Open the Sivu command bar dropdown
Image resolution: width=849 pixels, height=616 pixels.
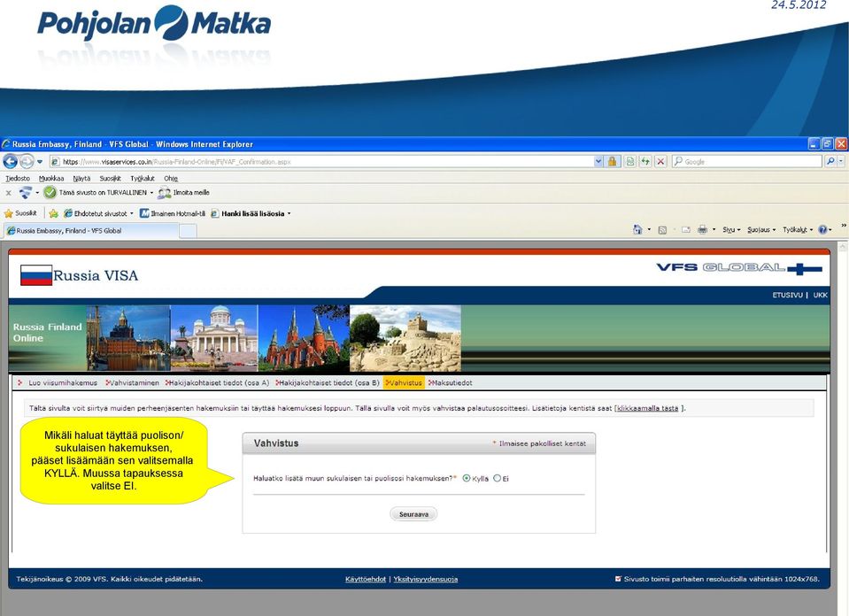[731, 230]
